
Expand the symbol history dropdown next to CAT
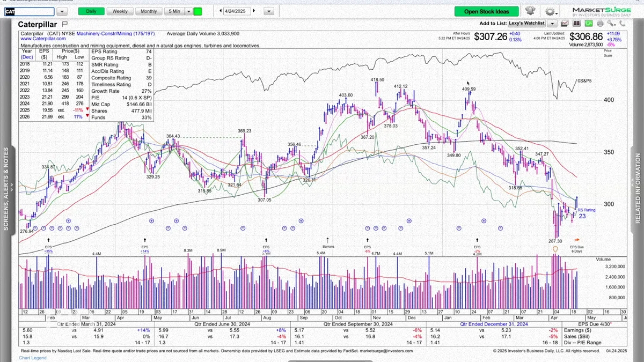tap(62, 11)
